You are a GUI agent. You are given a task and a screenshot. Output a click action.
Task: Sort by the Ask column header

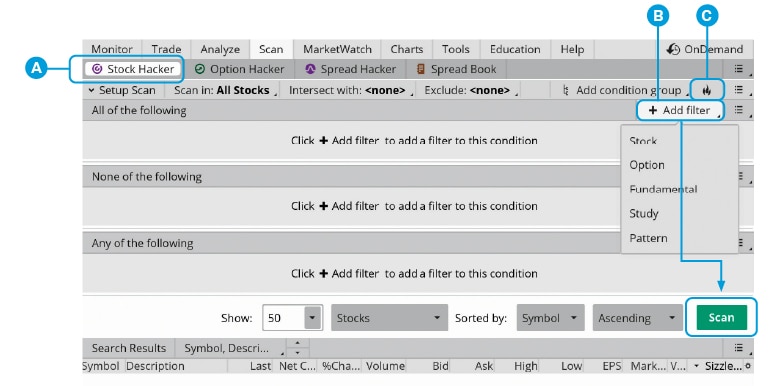pyautogui.click(x=484, y=367)
